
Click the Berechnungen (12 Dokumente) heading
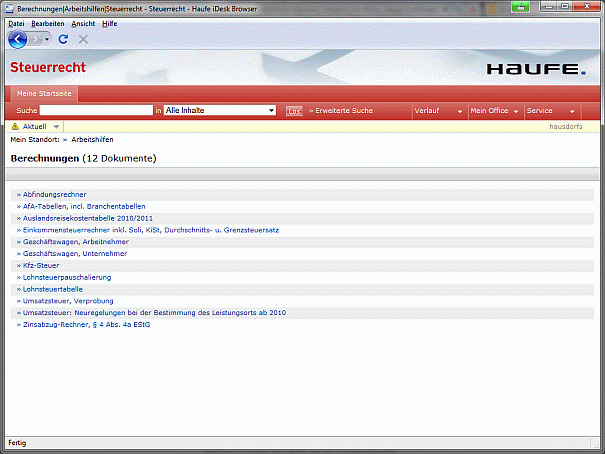click(x=83, y=159)
